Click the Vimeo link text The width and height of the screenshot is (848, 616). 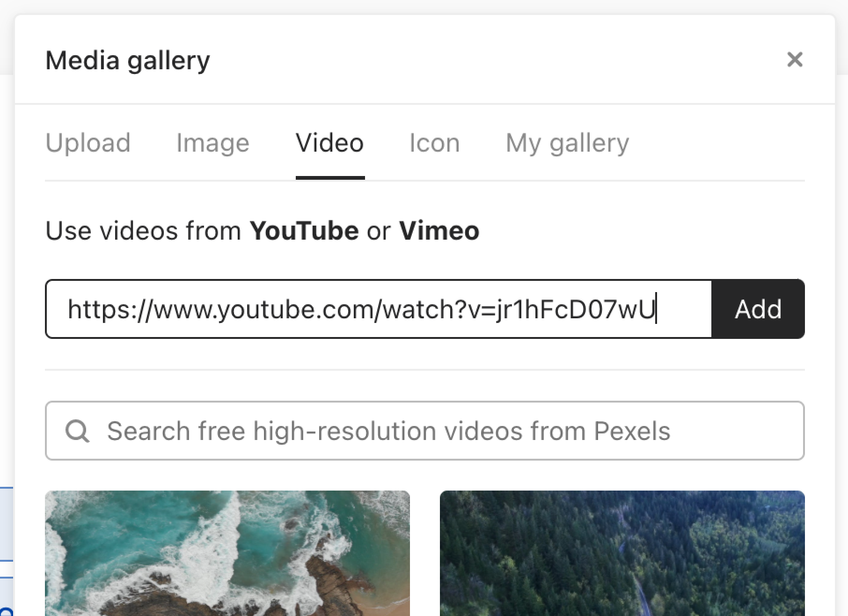[x=439, y=230]
